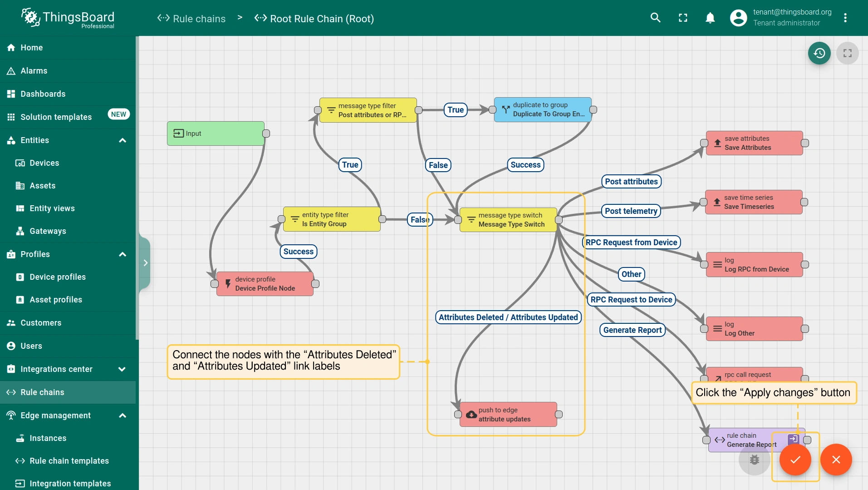
Task: Open the Dashboards menu item
Action: [x=43, y=94]
